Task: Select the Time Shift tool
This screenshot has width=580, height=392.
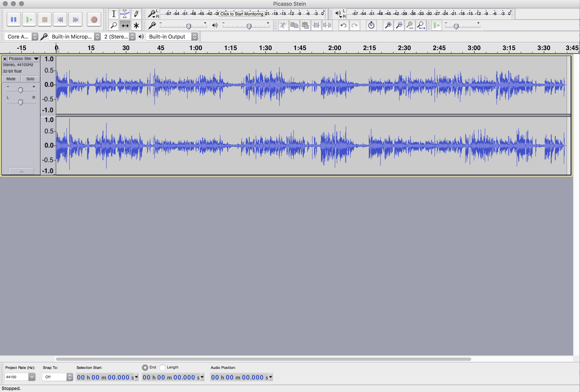Action: click(x=125, y=25)
